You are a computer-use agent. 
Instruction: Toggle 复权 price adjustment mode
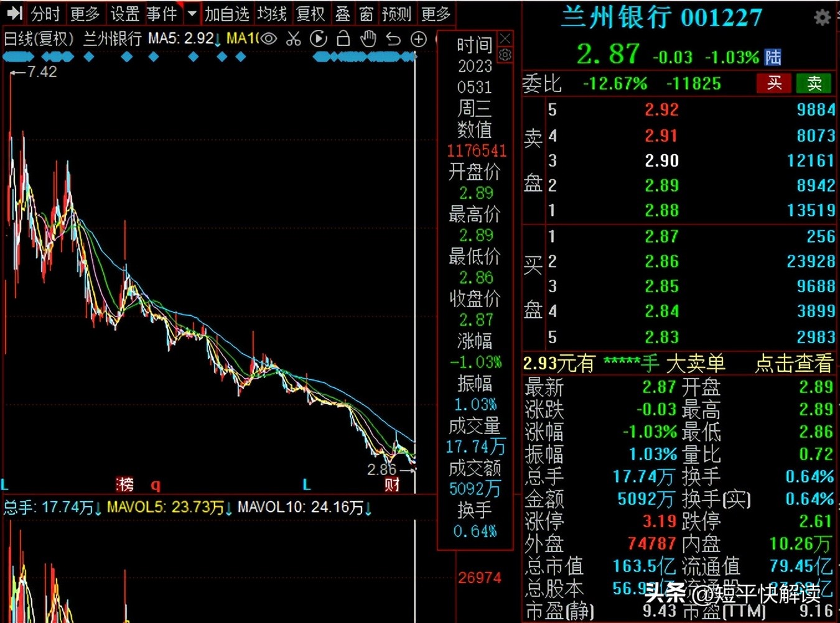click(311, 12)
